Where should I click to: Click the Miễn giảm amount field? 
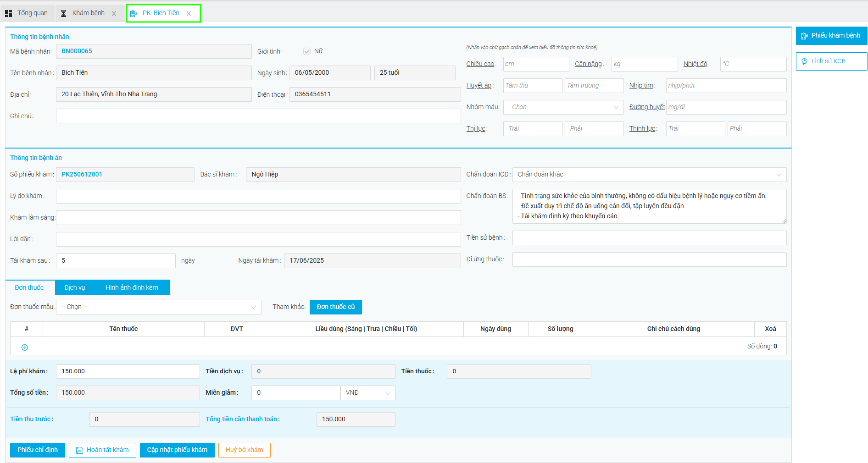click(295, 393)
